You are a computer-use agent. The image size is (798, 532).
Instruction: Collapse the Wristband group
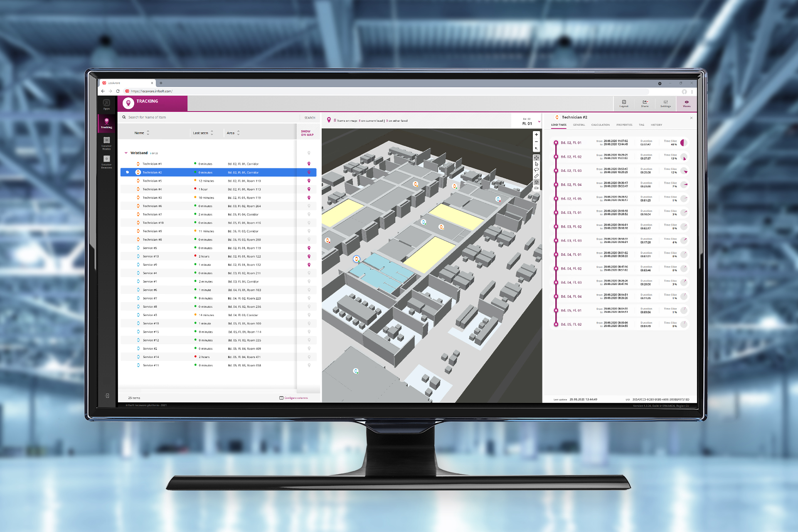[x=126, y=153]
